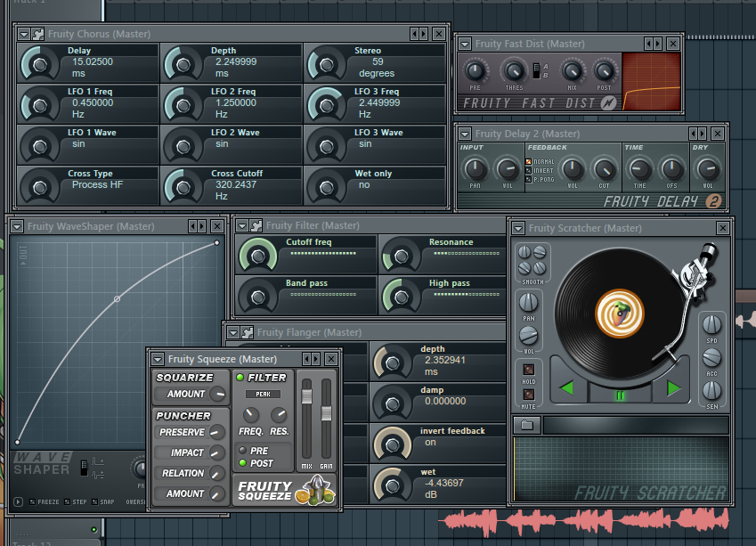Click the THRES knob in Fast Dist

(514, 71)
